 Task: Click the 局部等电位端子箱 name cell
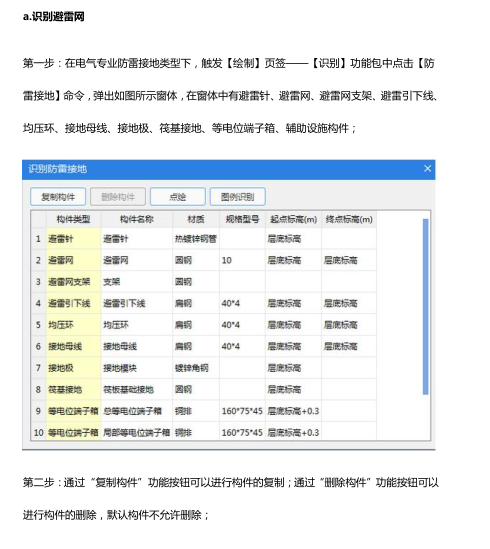137,432
